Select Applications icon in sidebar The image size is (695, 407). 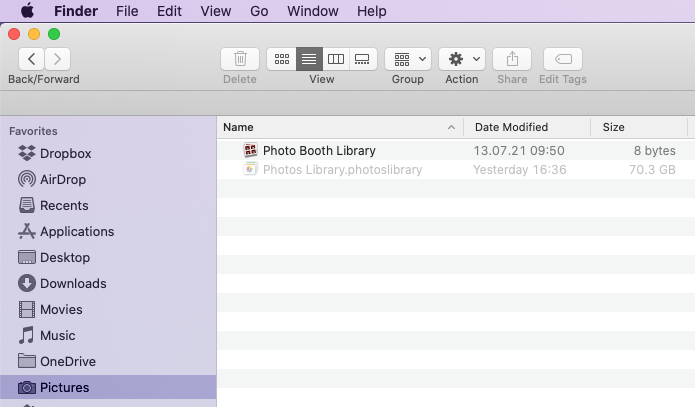[27, 231]
